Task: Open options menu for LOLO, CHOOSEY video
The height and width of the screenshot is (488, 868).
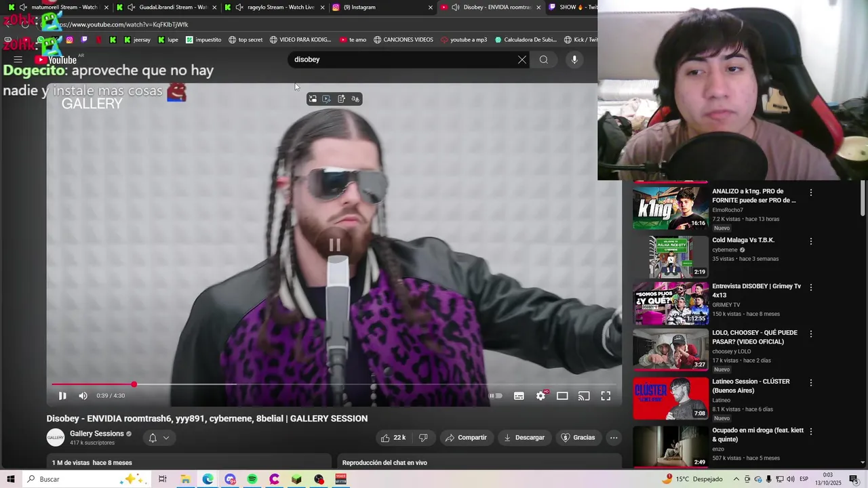Action: click(x=811, y=334)
